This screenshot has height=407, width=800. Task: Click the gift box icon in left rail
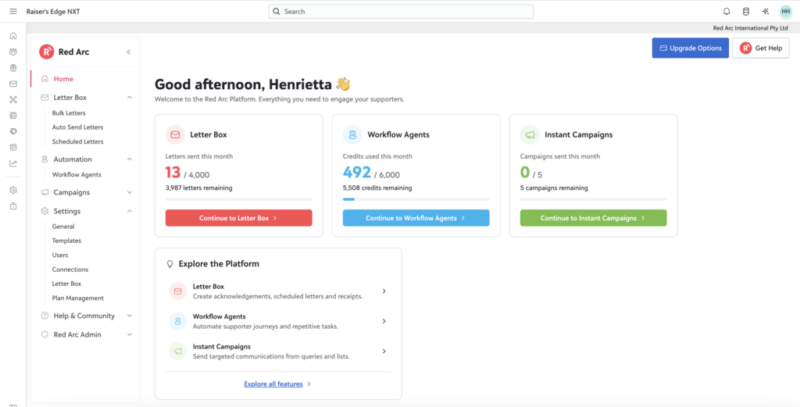coord(13,68)
